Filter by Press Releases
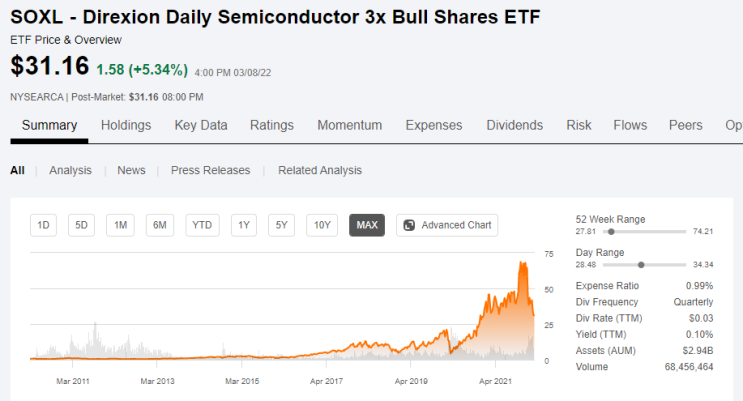Image resolution: width=743 pixels, height=401 pixels. click(x=210, y=170)
